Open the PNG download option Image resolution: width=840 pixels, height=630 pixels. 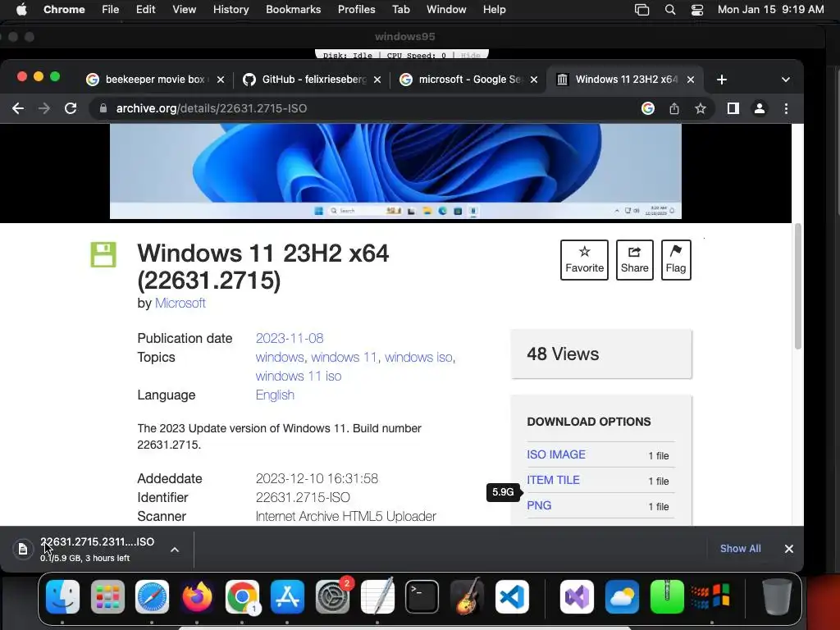point(539,505)
